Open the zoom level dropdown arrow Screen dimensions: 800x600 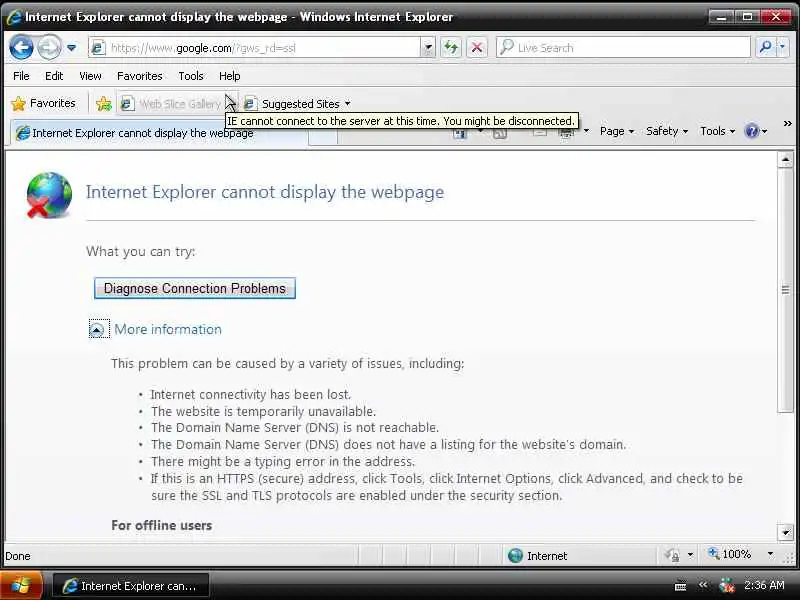click(x=770, y=555)
